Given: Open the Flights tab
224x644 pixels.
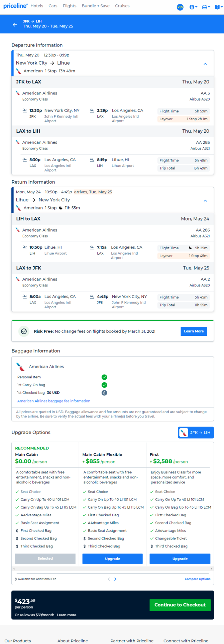Looking at the screenshot, I should coord(70,6).
